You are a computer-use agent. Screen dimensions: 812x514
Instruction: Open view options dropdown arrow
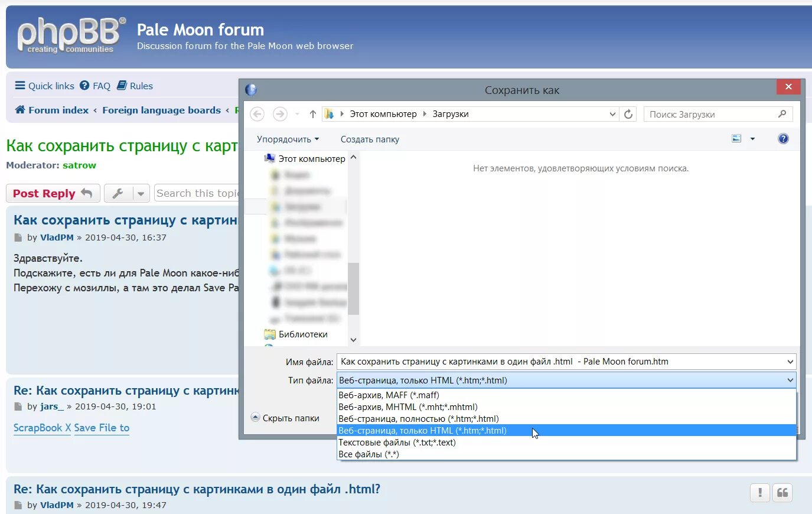click(752, 139)
